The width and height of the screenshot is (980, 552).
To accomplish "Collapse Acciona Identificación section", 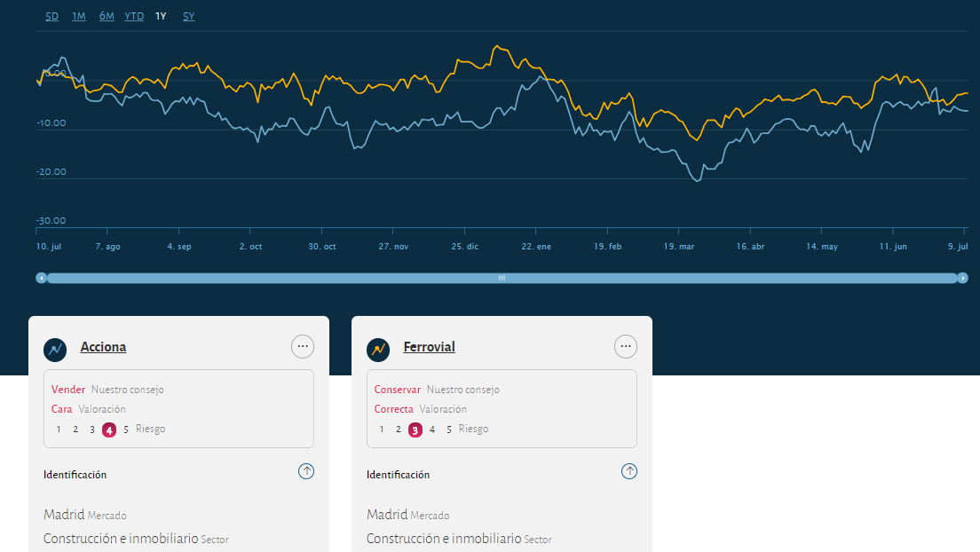I will click(306, 472).
